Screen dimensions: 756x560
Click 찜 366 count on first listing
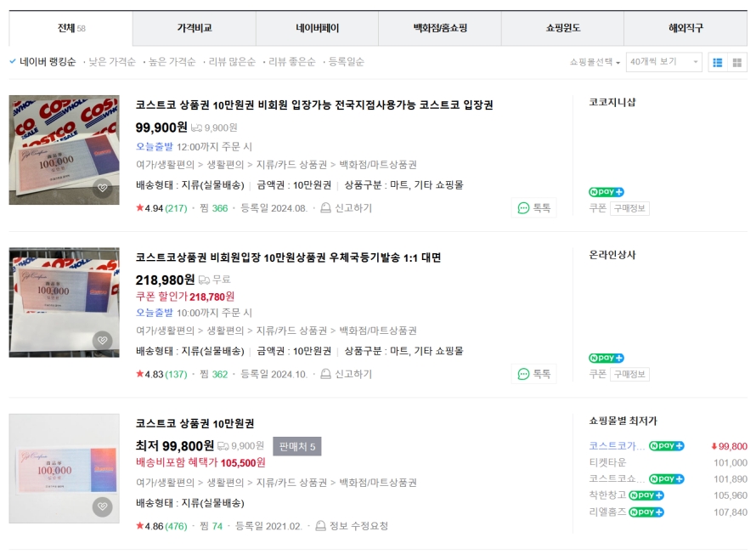pyautogui.click(x=213, y=208)
